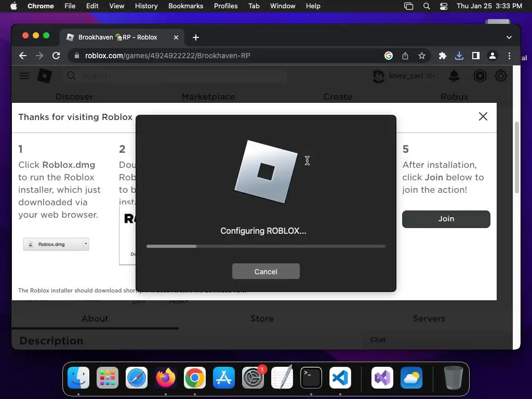This screenshot has width=532, height=399.
Task: Open macOS Control Center
Action: 444,6
